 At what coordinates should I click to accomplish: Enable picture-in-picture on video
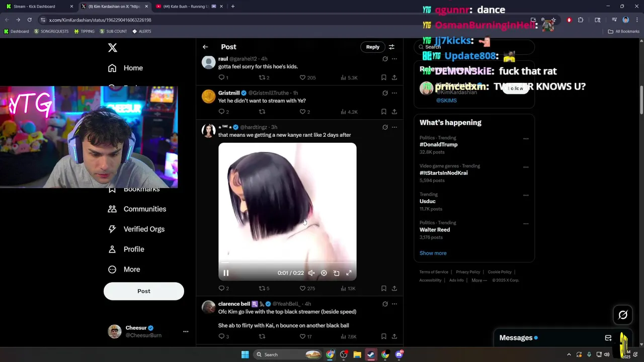[337, 273]
